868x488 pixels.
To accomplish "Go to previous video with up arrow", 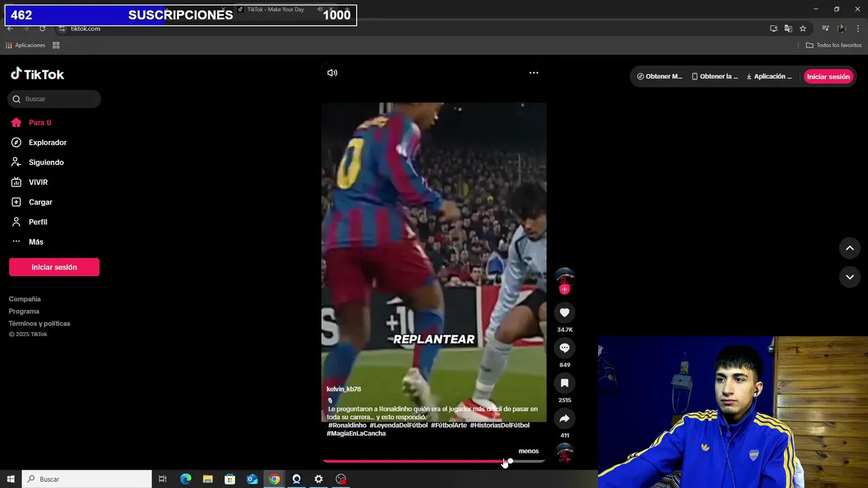I will point(850,248).
